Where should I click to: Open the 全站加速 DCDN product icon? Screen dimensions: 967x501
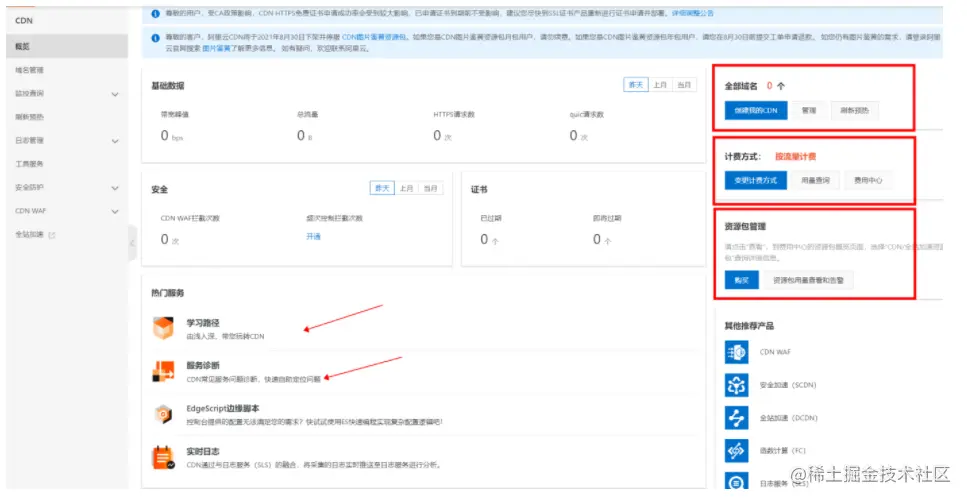click(x=736, y=418)
